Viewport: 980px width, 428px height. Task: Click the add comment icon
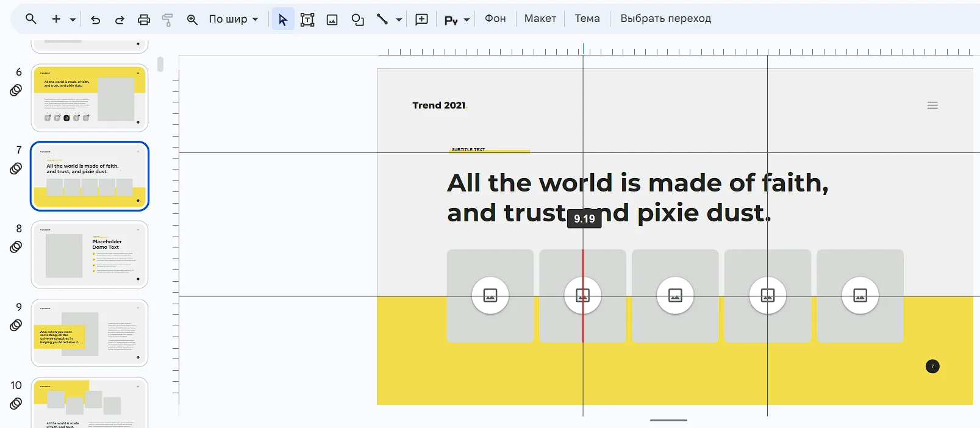point(421,20)
